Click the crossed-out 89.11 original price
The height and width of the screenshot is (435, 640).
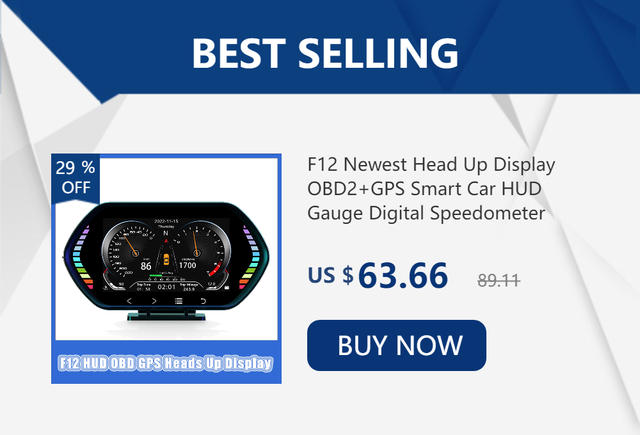click(x=499, y=280)
